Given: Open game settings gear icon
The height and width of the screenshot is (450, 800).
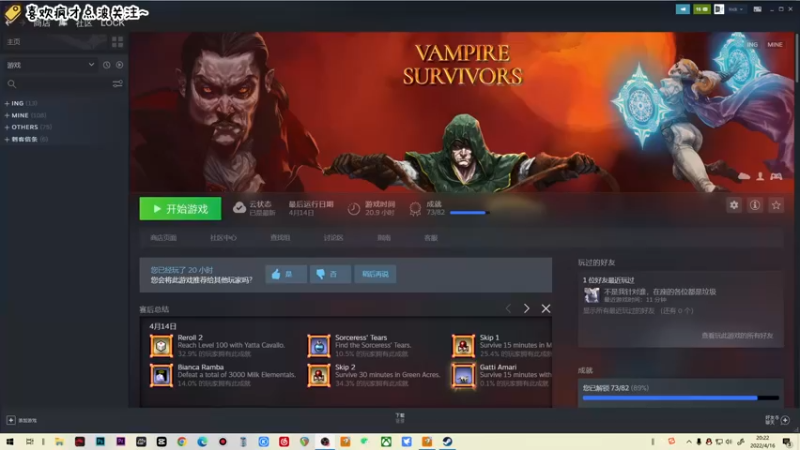Looking at the screenshot, I should click(x=734, y=205).
